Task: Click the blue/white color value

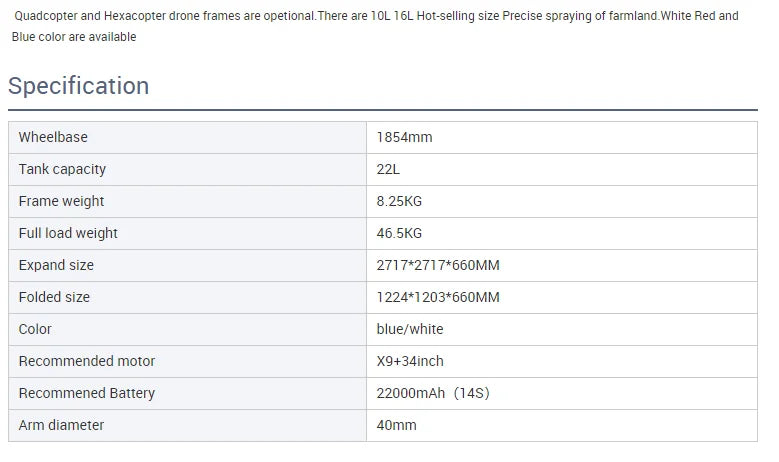Action: pyautogui.click(x=410, y=329)
